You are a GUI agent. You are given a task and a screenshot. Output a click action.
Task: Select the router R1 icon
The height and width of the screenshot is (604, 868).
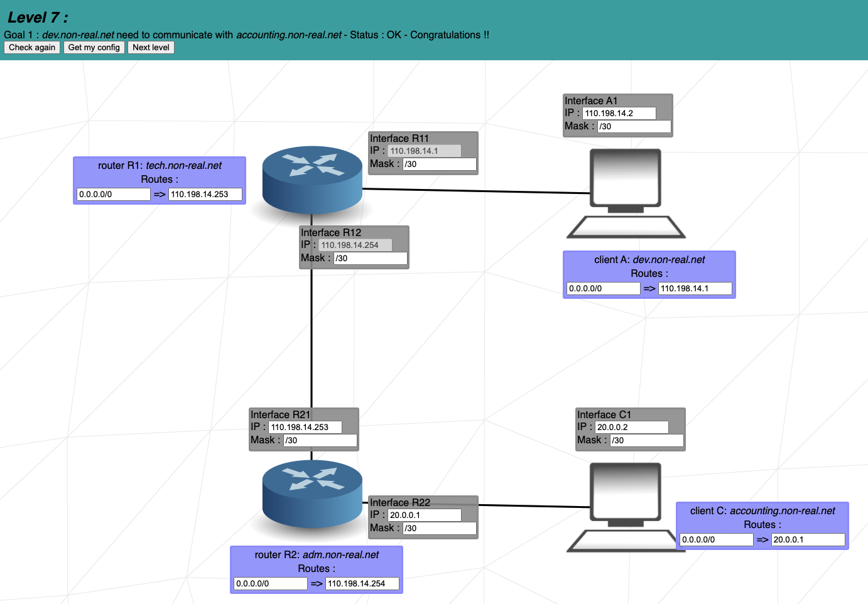point(312,179)
